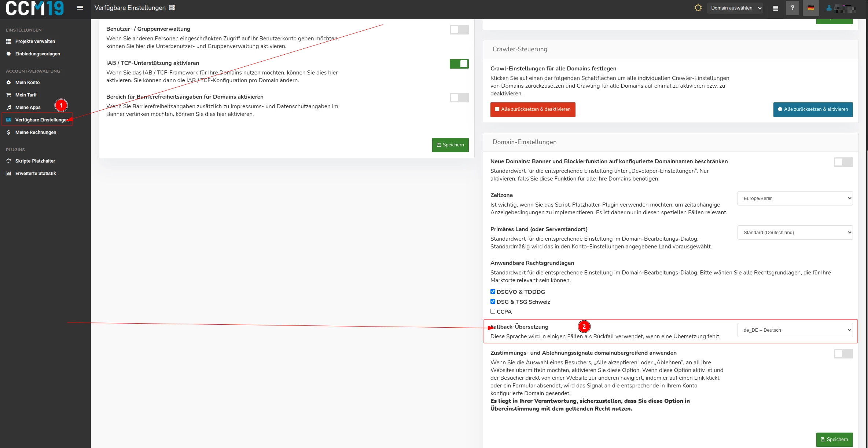Toggle the domain name restriction switch

coord(843,162)
